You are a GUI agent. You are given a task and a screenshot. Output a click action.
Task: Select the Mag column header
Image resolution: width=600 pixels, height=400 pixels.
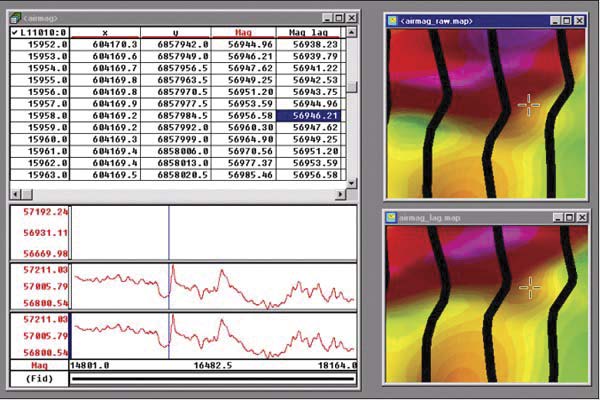coord(243,33)
